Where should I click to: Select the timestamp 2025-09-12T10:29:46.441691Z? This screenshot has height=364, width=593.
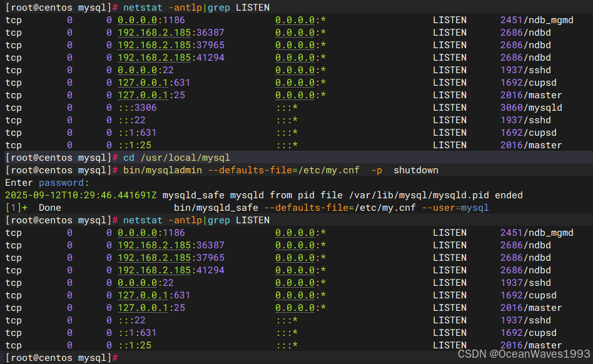pos(81,195)
